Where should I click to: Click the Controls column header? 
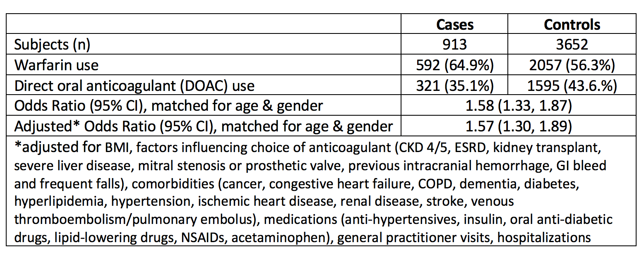(x=572, y=25)
